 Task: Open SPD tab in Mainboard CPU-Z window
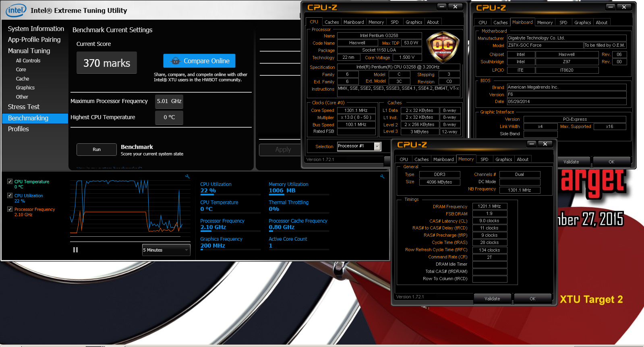[563, 23]
